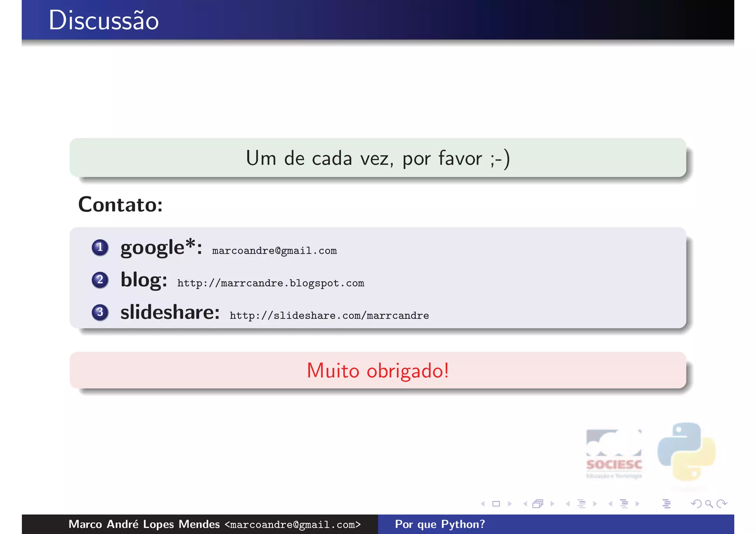Click the magnifier search icon
The height and width of the screenshot is (534, 756).
point(709,504)
